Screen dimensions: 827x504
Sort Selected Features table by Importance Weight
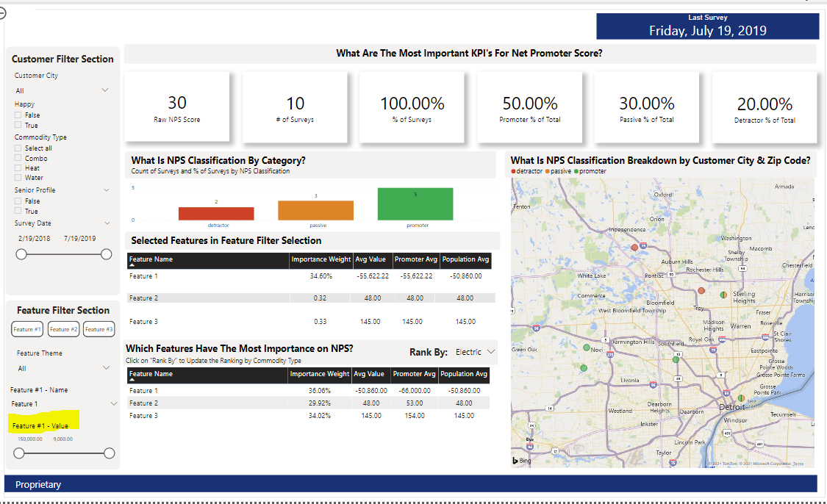[x=321, y=259]
